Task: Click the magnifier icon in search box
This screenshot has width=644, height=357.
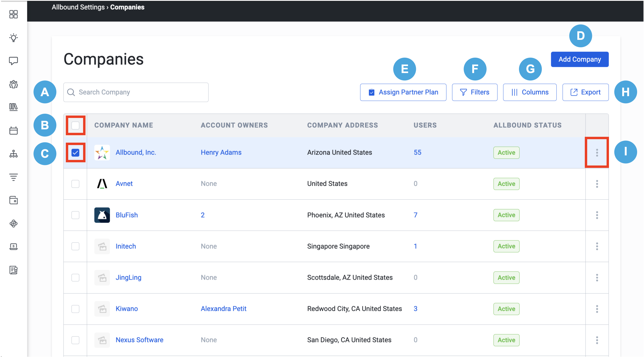Action: coord(71,92)
